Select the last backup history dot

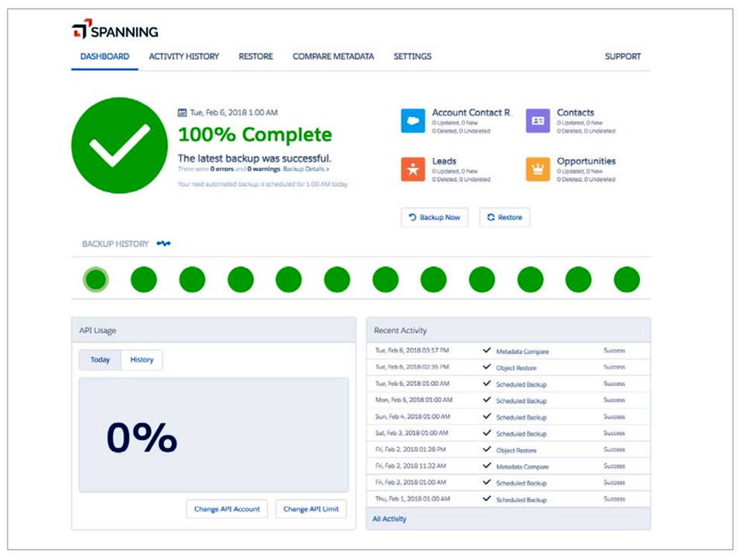pyautogui.click(x=626, y=280)
